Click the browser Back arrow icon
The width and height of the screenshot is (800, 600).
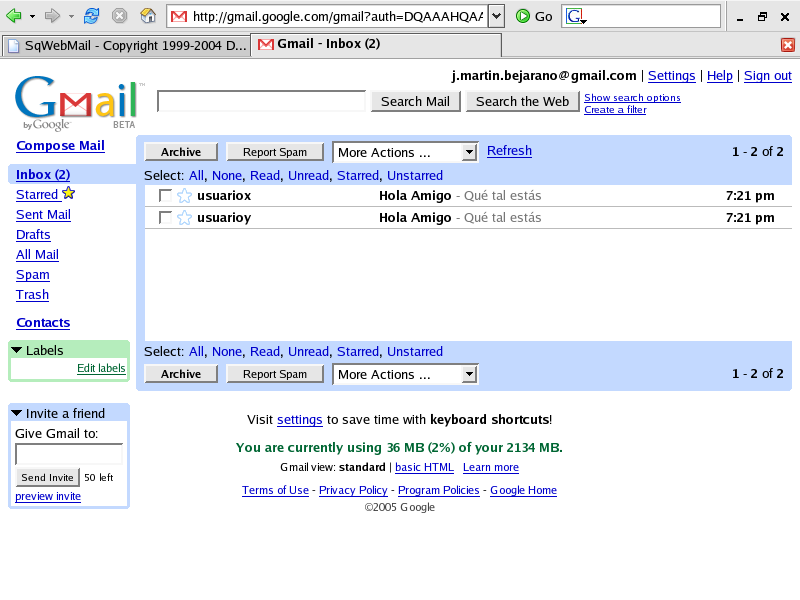point(13,16)
